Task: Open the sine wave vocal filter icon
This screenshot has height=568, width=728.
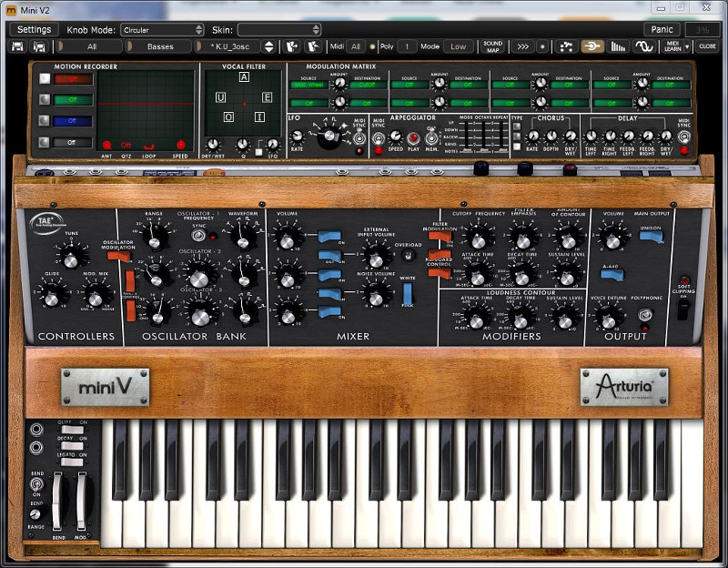Action: pyautogui.click(x=643, y=46)
